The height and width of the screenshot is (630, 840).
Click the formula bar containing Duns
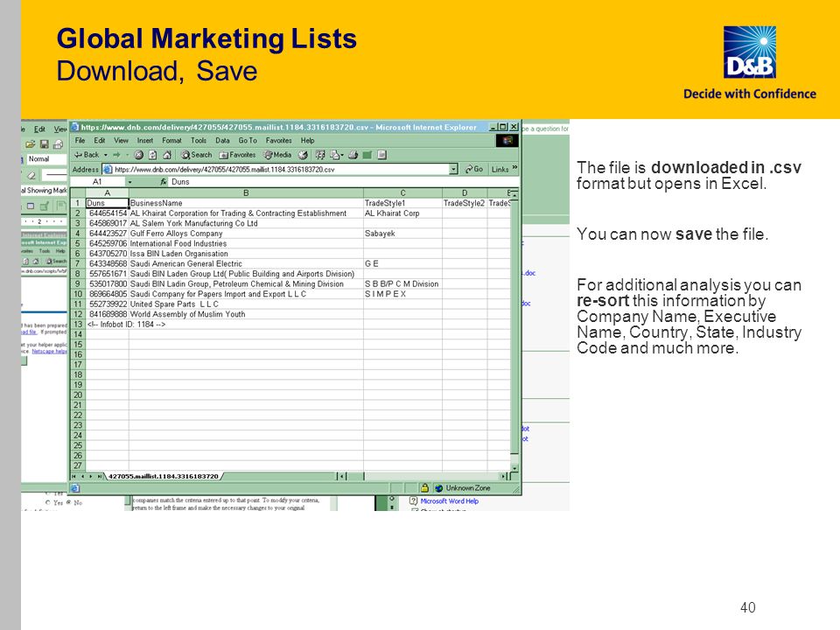coord(343,182)
